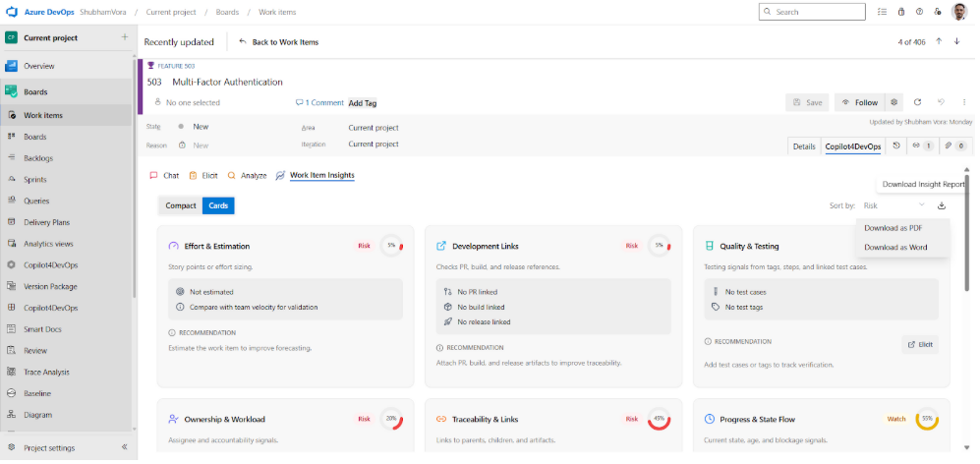980x464 pixels.
Task: Assign the item via No one selected
Action: (x=188, y=102)
